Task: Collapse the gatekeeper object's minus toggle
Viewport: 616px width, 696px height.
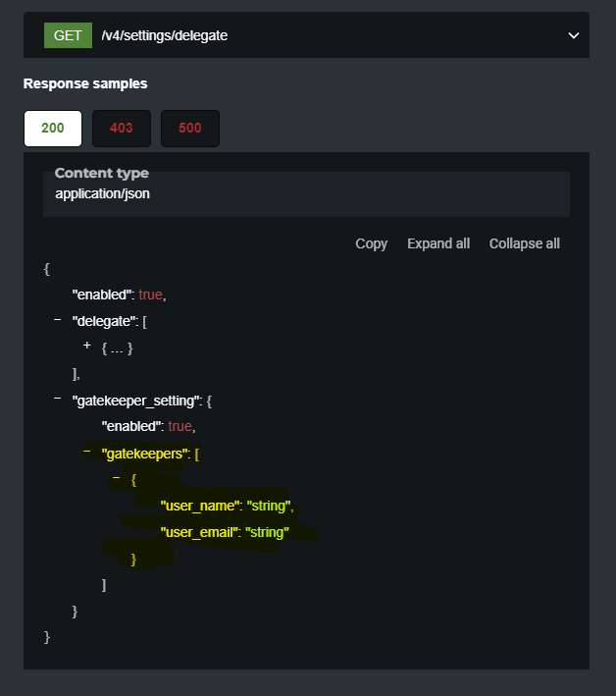Action: [x=117, y=479]
